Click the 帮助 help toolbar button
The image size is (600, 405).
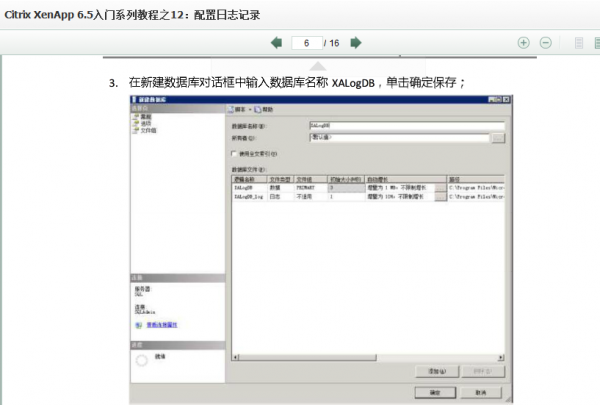click(x=264, y=109)
